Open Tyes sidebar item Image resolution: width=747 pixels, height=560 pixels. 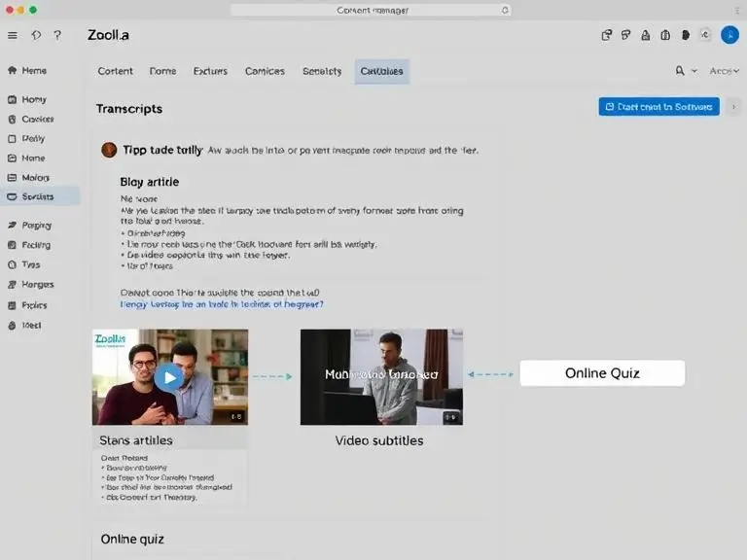23,264
